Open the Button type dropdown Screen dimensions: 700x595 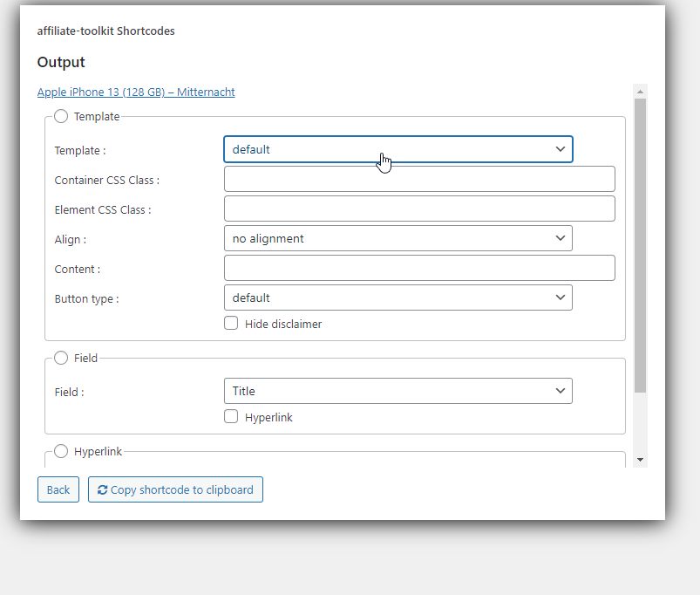398,298
